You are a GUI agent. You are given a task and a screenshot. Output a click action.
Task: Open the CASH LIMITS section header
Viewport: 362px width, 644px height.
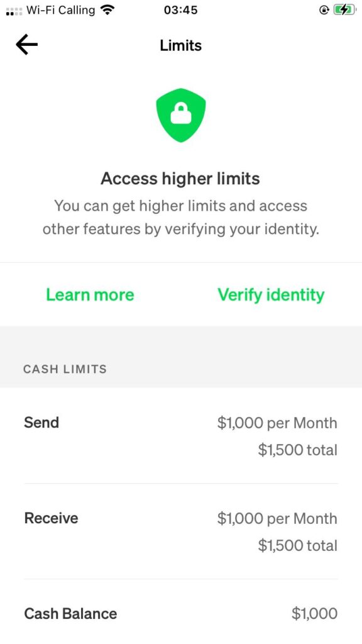(65, 369)
